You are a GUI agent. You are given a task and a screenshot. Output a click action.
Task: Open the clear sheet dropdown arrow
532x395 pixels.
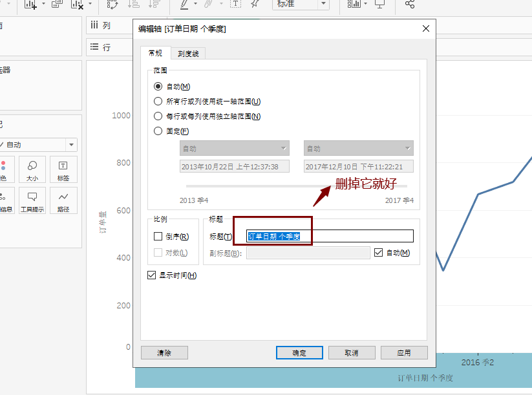[x=90, y=4]
